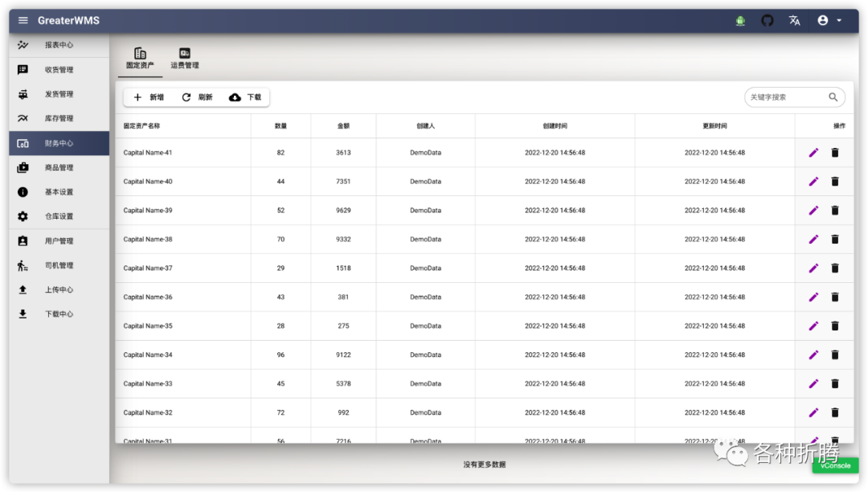Image resolution: width=868 pixels, height=492 pixels.
Task: Switch to the 运费管理 tab
Action: tap(184, 58)
